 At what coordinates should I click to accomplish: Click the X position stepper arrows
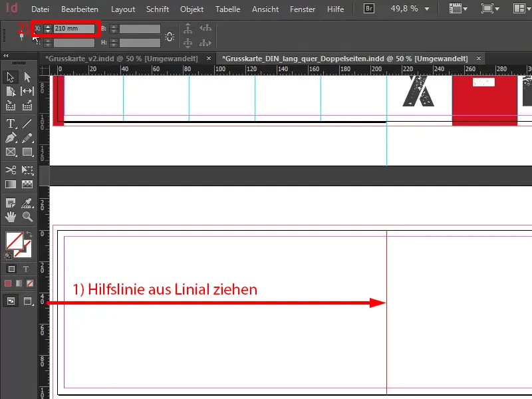tap(47, 29)
